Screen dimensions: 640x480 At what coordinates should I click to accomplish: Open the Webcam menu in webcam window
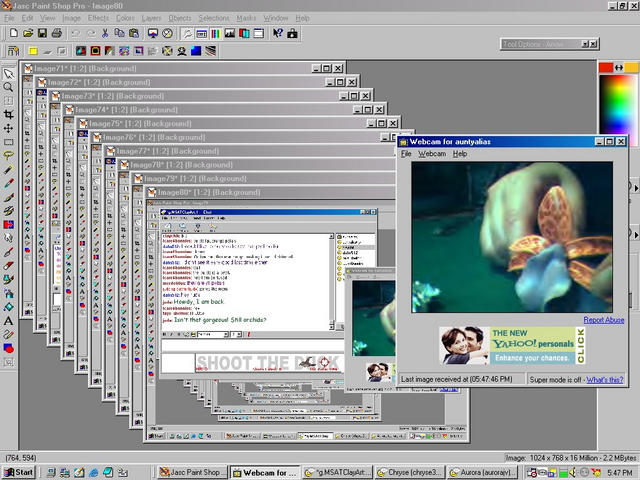coord(432,154)
